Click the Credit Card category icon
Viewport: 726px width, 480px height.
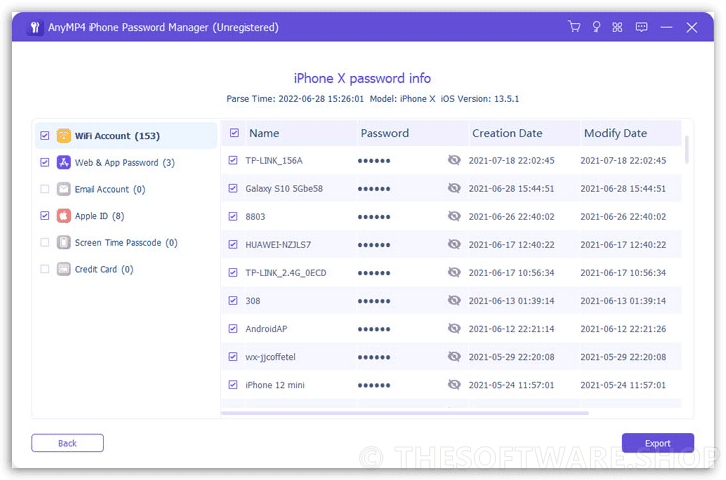pyautogui.click(x=63, y=269)
